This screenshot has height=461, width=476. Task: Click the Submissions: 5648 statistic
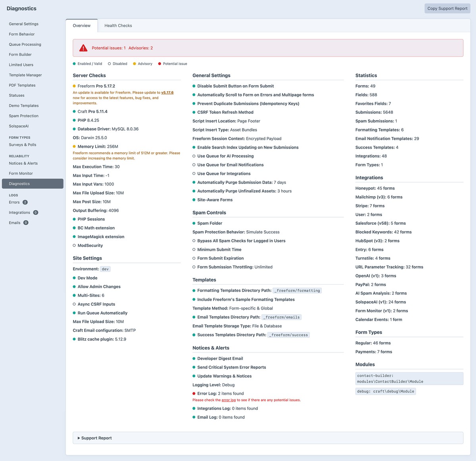[x=374, y=112]
